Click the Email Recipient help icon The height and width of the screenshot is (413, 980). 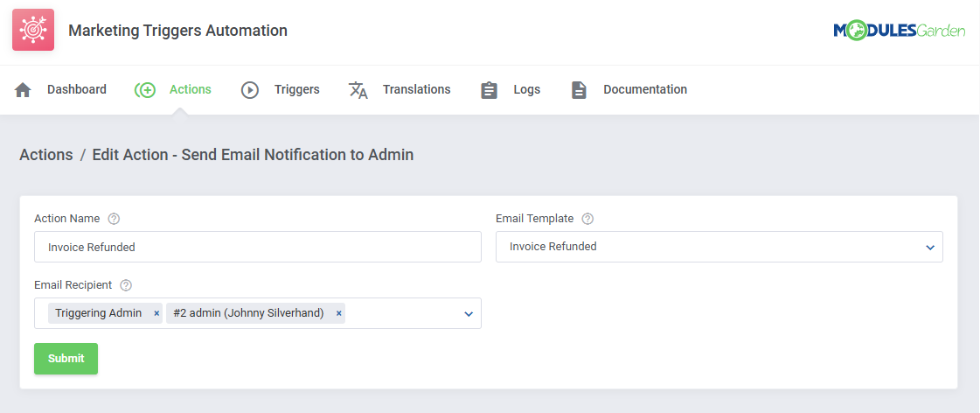click(x=126, y=285)
